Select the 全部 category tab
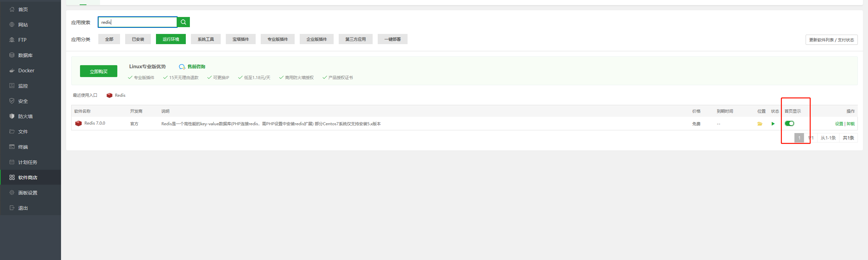 (109, 39)
